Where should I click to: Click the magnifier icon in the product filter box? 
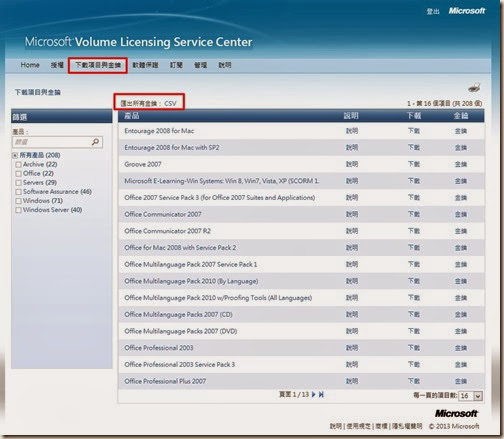point(95,142)
